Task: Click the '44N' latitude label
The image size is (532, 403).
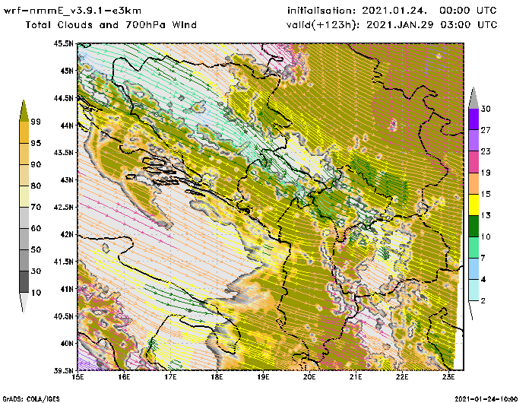Action: coord(67,125)
